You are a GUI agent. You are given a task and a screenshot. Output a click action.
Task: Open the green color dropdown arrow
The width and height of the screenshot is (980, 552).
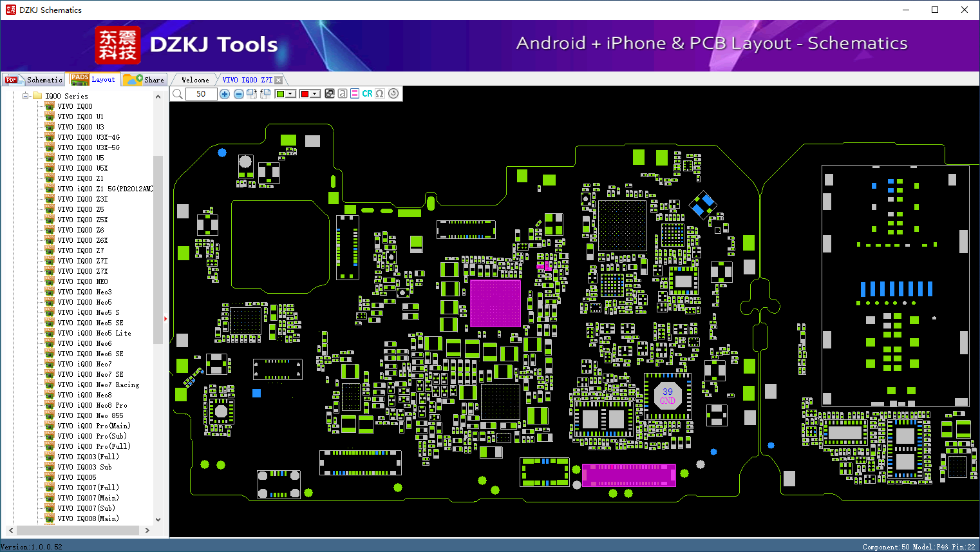(x=290, y=94)
